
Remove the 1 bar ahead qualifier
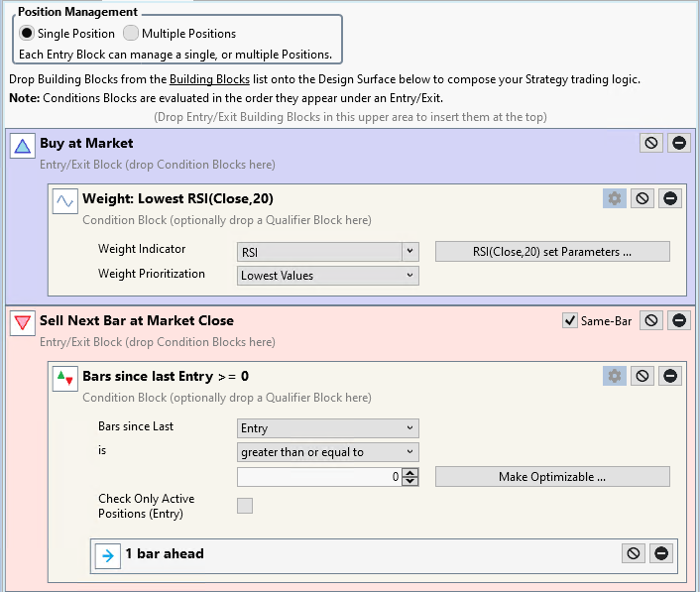click(661, 553)
